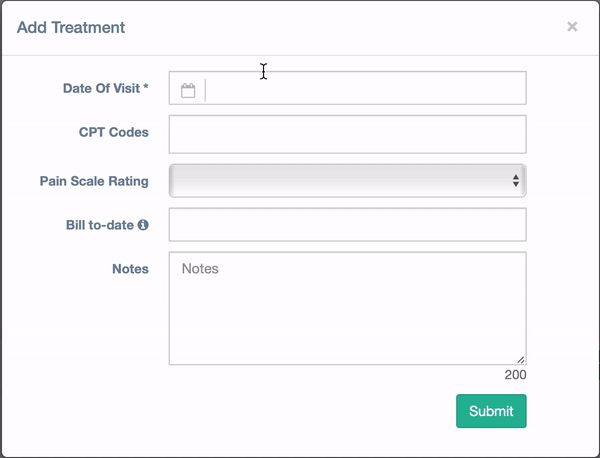Close the Add Treatment dialog
This screenshot has width=600, height=458.
[x=572, y=26]
